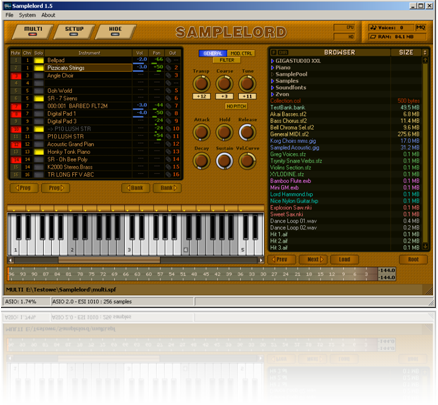Click the HIDE button
Screen dimensions: 438x405
(115, 31)
